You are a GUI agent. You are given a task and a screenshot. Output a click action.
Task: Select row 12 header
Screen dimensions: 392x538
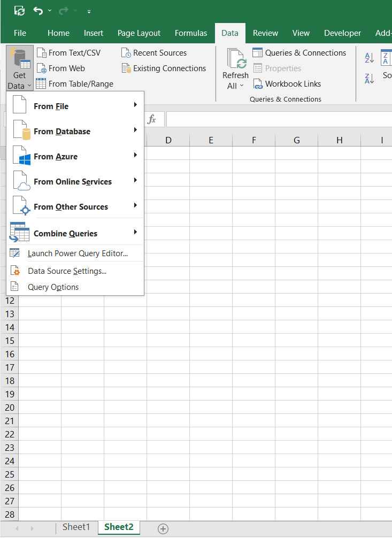10,301
